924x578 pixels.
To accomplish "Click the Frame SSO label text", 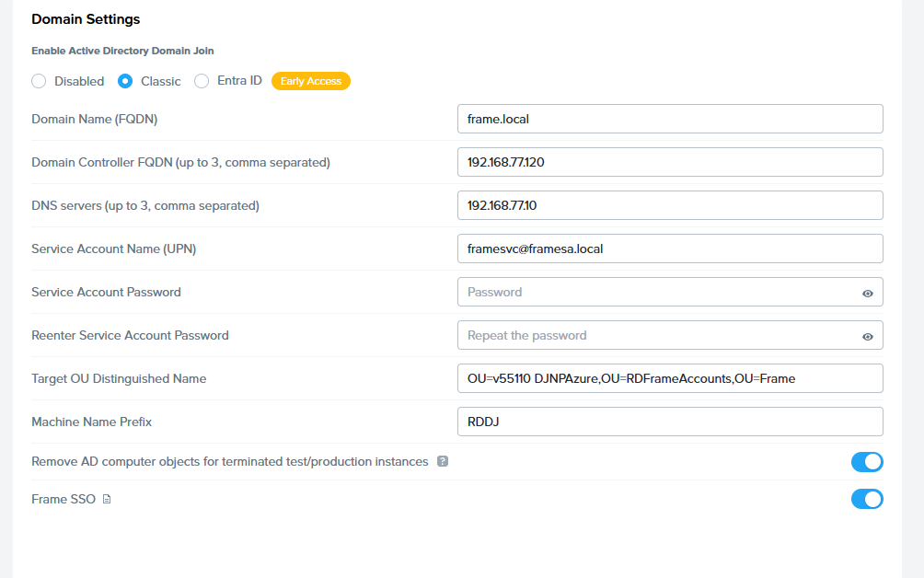I will pos(64,499).
